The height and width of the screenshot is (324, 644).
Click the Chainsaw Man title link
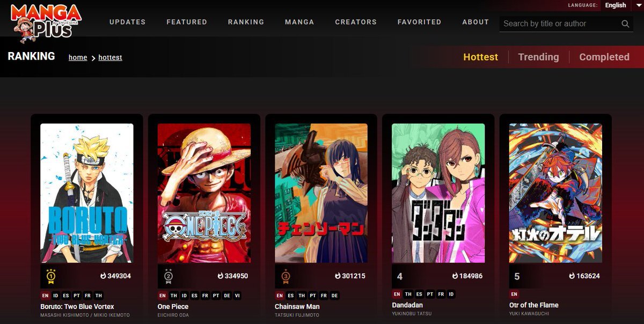[297, 306]
